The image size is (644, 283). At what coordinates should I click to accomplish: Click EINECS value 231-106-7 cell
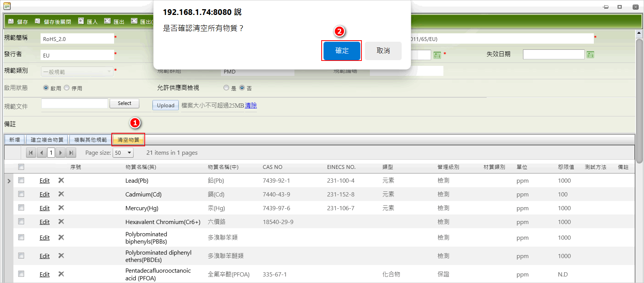(x=341, y=208)
